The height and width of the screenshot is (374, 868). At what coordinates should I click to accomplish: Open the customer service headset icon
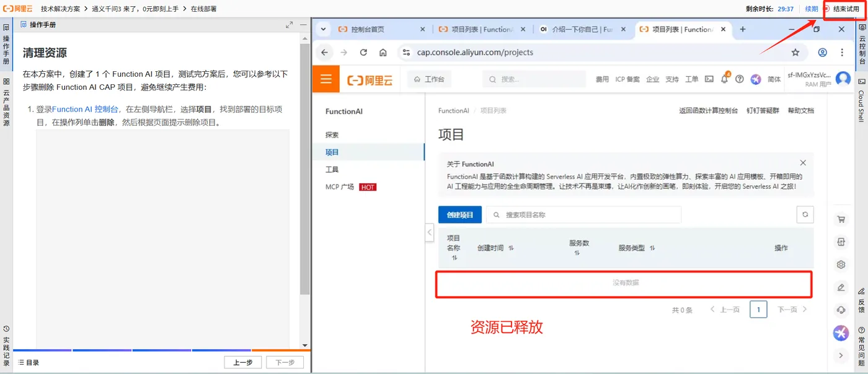(841, 310)
